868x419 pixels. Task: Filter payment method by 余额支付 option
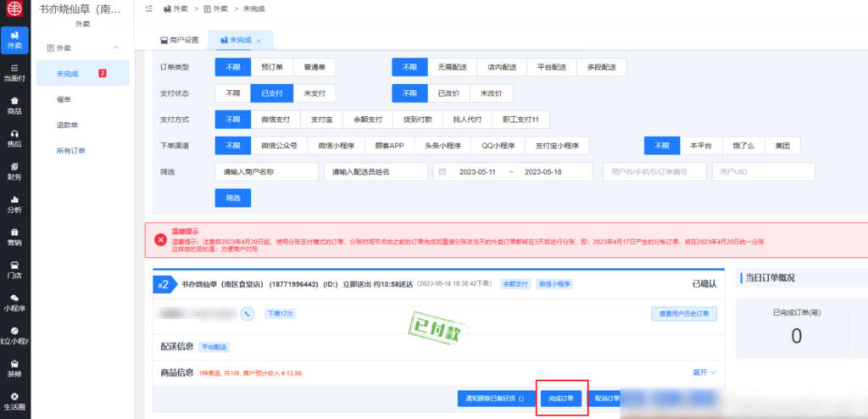[368, 120]
